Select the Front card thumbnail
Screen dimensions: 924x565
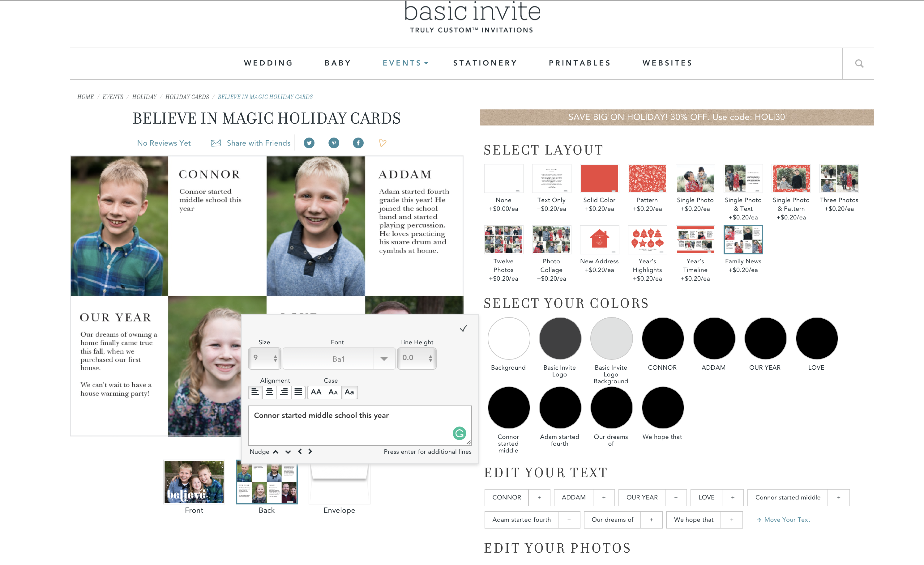tap(194, 482)
